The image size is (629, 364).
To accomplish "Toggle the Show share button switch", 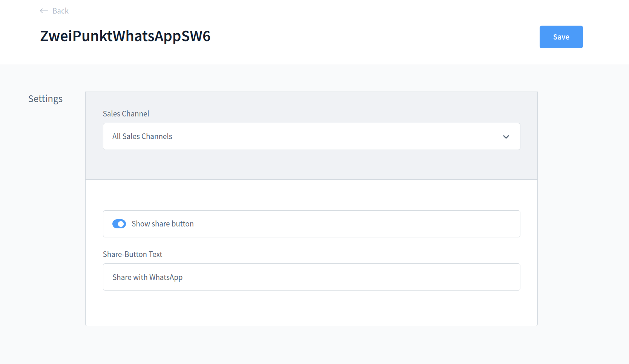I will tap(119, 224).
